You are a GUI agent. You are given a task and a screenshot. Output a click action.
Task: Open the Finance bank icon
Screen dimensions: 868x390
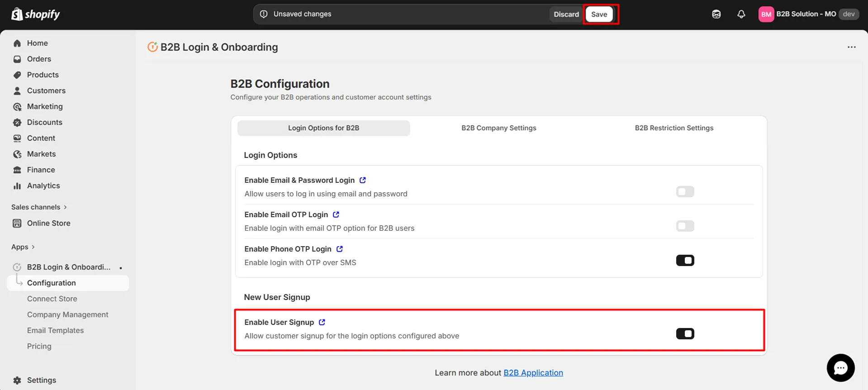17,170
